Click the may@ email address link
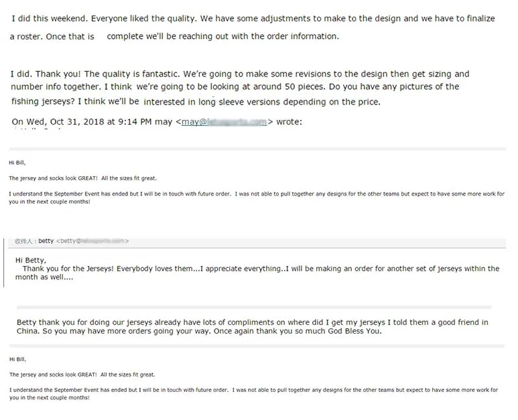The width and height of the screenshot is (518, 420). (x=223, y=121)
